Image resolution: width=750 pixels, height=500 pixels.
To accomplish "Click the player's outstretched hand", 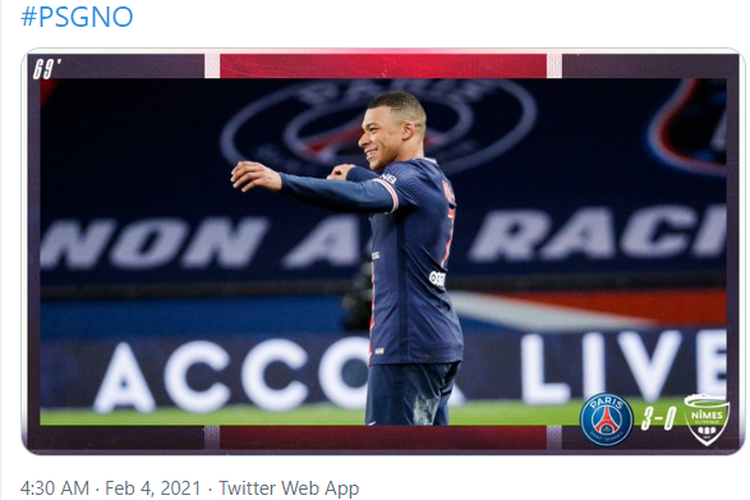I will coord(254,176).
